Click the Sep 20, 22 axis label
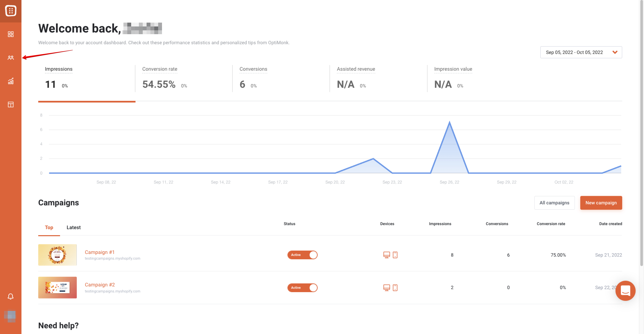Image resolution: width=644 pixels, height=334 pixels. [x=335, y=182]
